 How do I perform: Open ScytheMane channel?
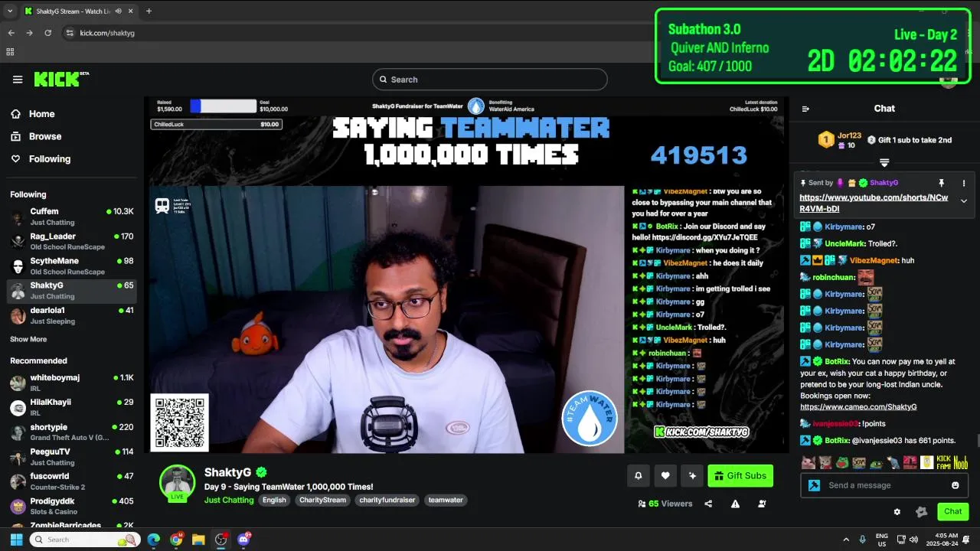(x=71, y=266)
